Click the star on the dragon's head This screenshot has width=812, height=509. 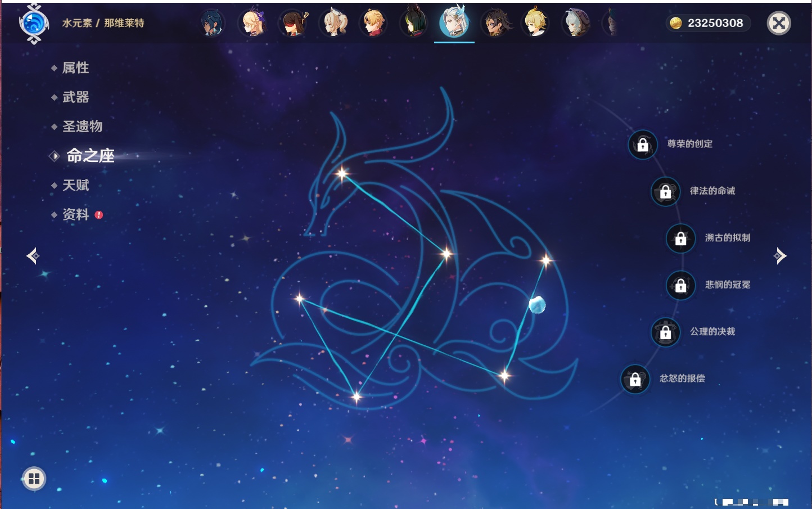coord(342,174)
